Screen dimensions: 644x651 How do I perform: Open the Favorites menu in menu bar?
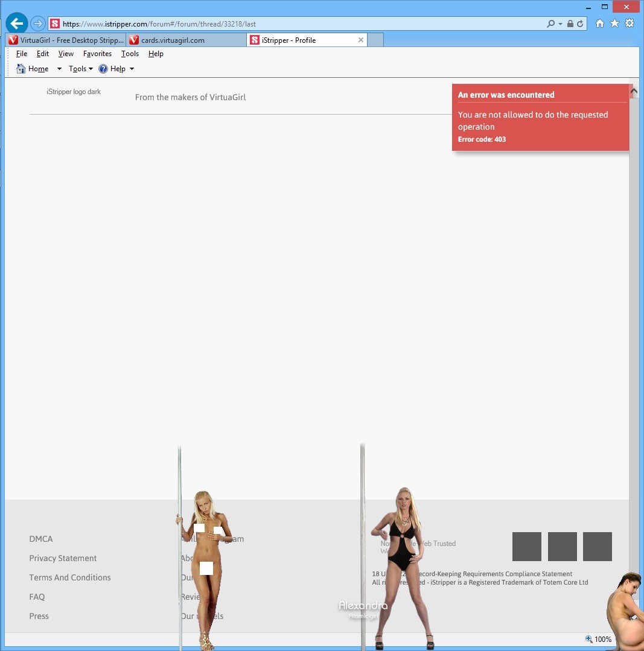tap(97, 54)
